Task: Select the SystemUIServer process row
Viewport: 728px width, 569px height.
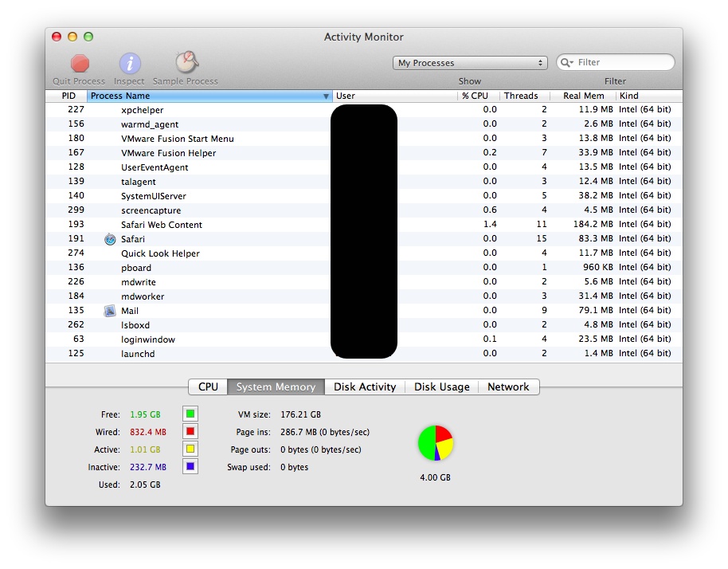Action: point(363,196)
